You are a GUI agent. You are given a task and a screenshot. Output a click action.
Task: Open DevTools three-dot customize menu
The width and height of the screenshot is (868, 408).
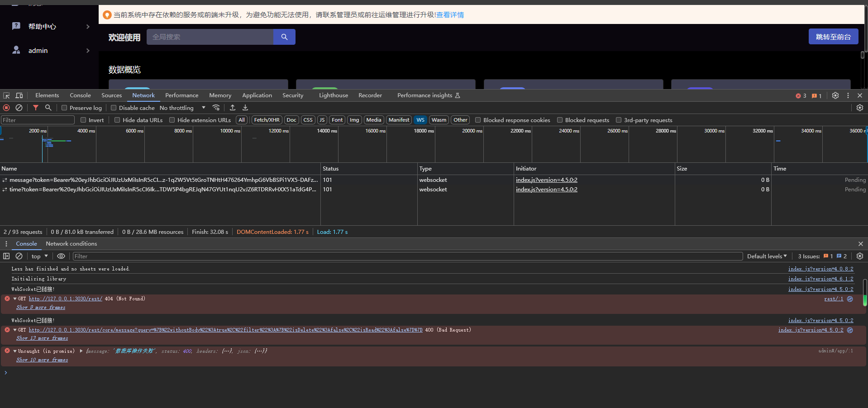coord(848,95)
